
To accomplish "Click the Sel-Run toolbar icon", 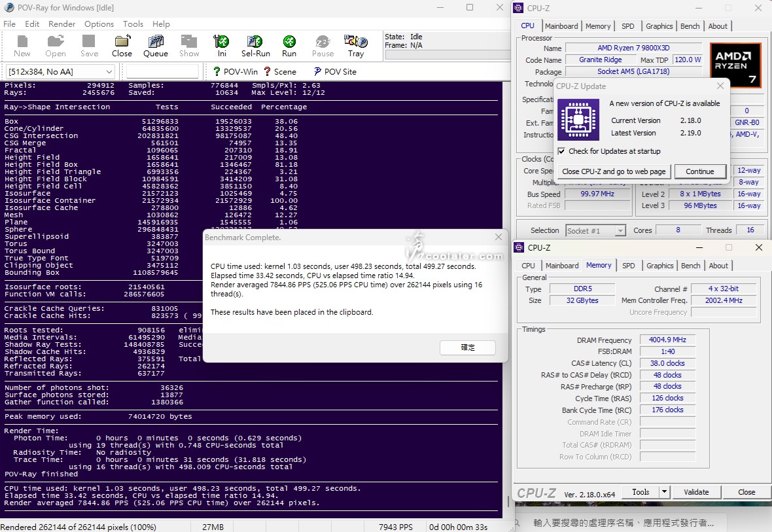I will click(x=255, y=46).
